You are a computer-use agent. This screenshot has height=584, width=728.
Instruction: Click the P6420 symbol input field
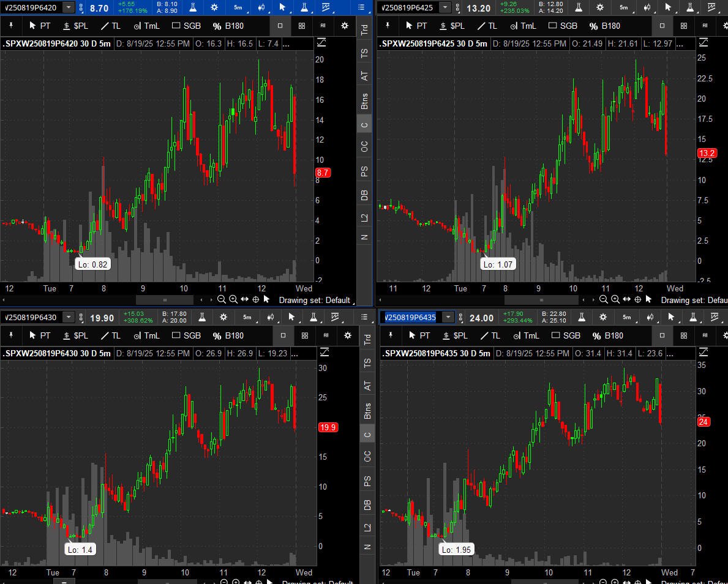32,8
